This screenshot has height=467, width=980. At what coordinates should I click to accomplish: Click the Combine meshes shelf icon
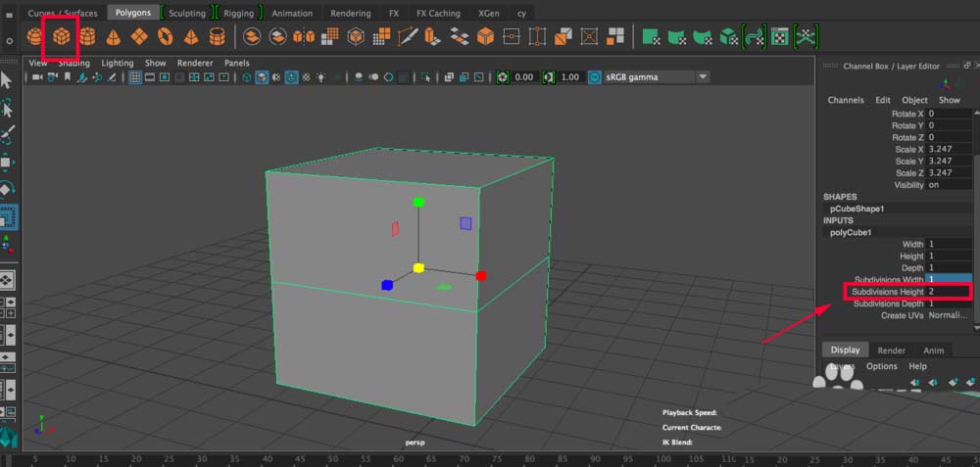click(x=251, y=37)
